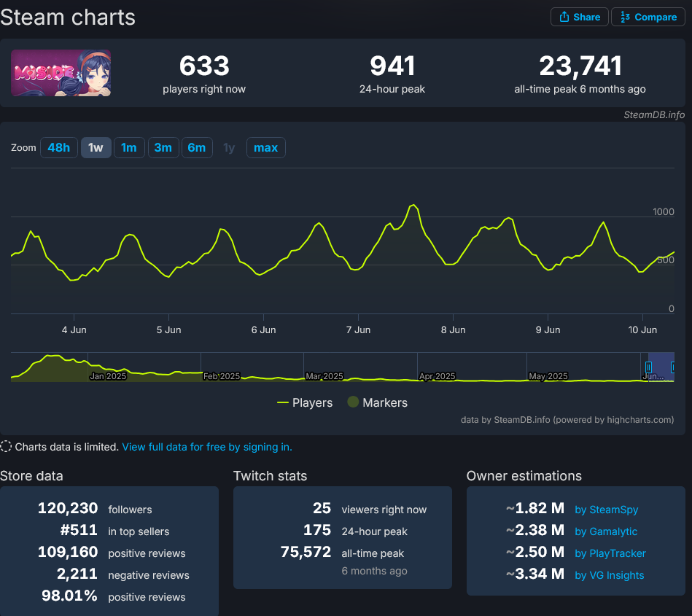Click the left navigator range handle

point(648,367)
